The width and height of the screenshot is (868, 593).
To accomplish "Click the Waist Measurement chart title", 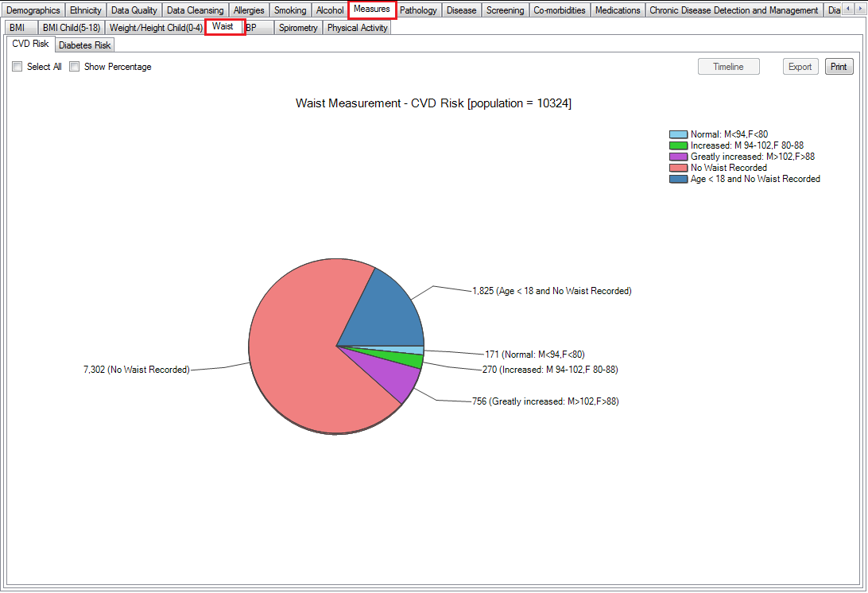I will [x=433, y=103].
